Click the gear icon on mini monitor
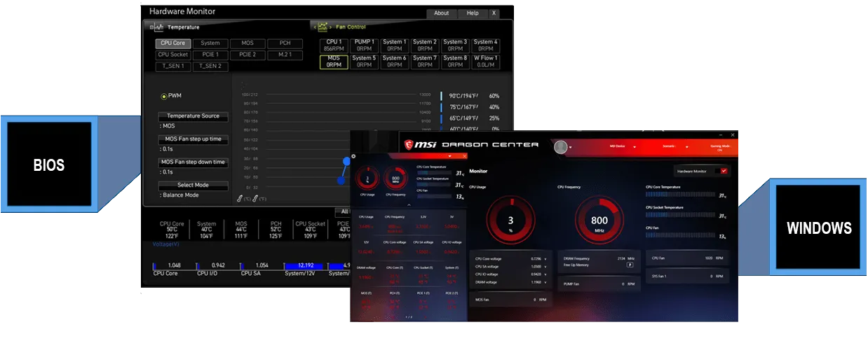This screenshot has height=341, width=868. [353, 157]
